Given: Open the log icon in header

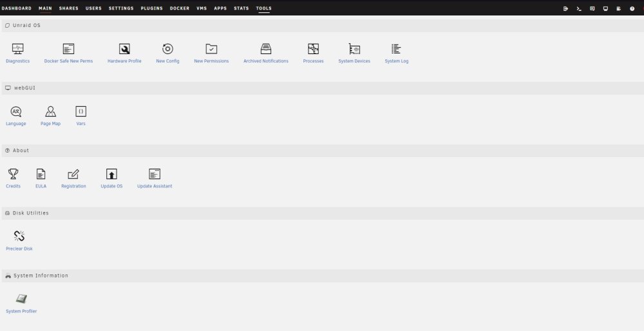Looking at the screenshot, I should point(618,8).
